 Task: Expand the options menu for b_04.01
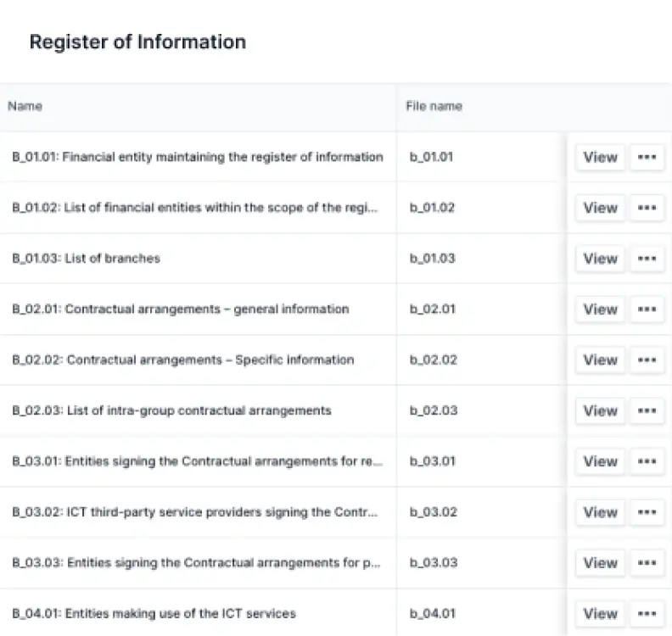pyautogui.click(x=647, y=614)
